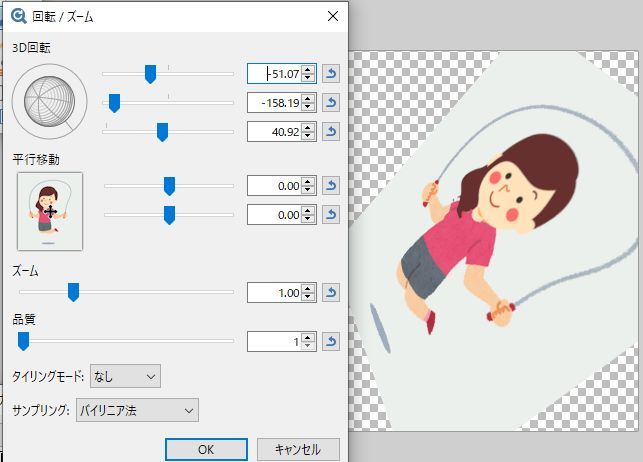
Task: Click the 平行移動 pan preview thumbnail
Action: click(x=50, y=210)
